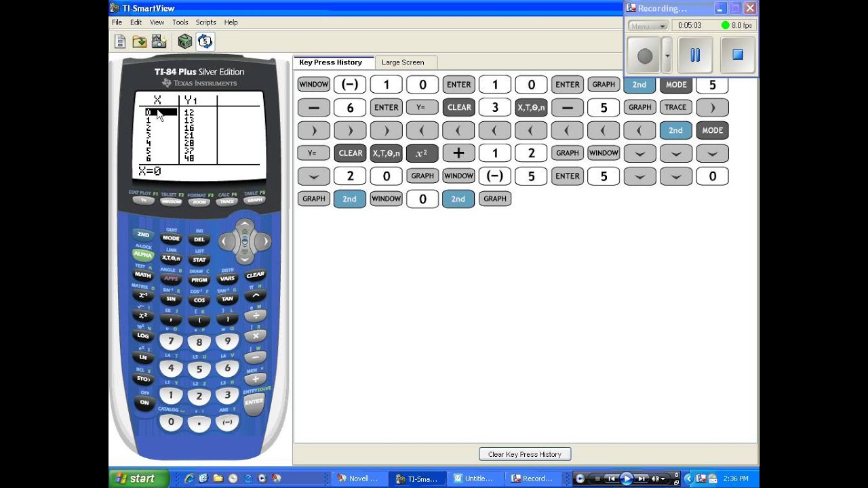The height and width of the screenshot is (488, 868).
Task: Click the take screenshot toolbar icon
Action: [159, 42]
